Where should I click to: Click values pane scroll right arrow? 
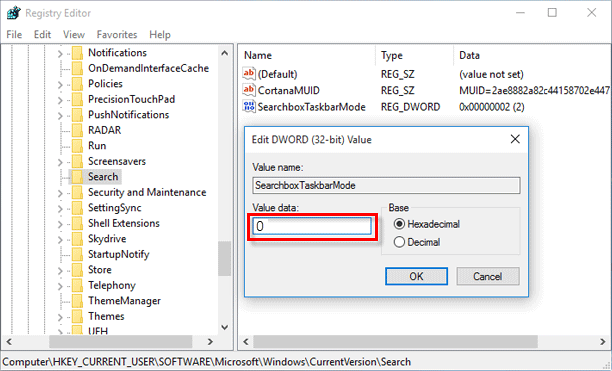[603, 342]
